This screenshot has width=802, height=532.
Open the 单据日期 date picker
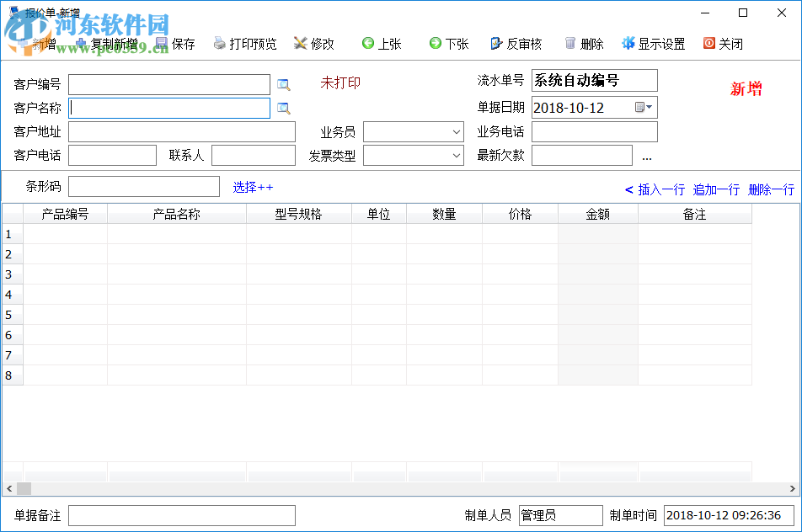tap(647, 108)
